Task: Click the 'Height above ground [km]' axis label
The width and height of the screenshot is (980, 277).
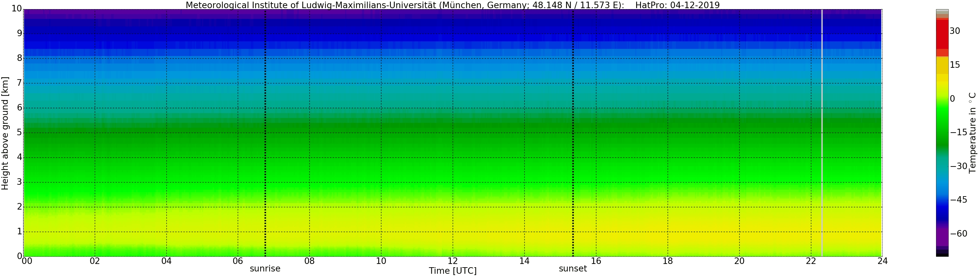Action: [x=5, y=133]
